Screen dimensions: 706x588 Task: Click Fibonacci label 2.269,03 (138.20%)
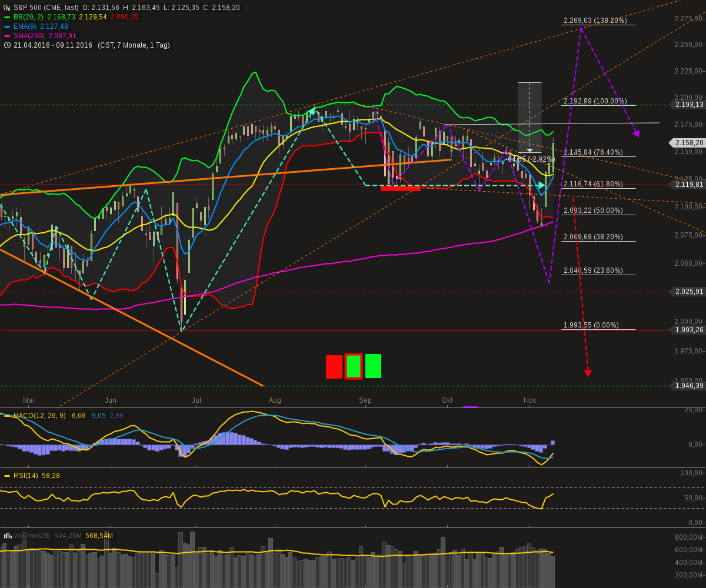coord(595,21)
